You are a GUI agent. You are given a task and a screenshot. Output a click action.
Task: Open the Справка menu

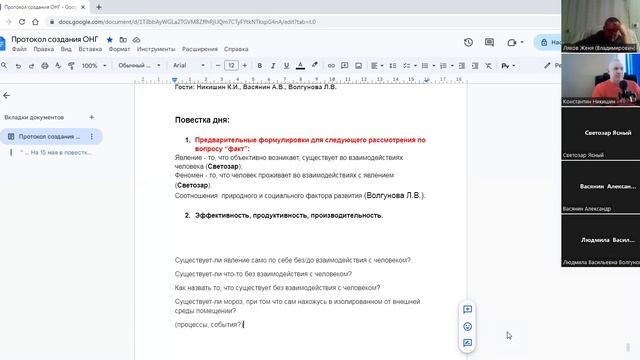coord(236,49)
